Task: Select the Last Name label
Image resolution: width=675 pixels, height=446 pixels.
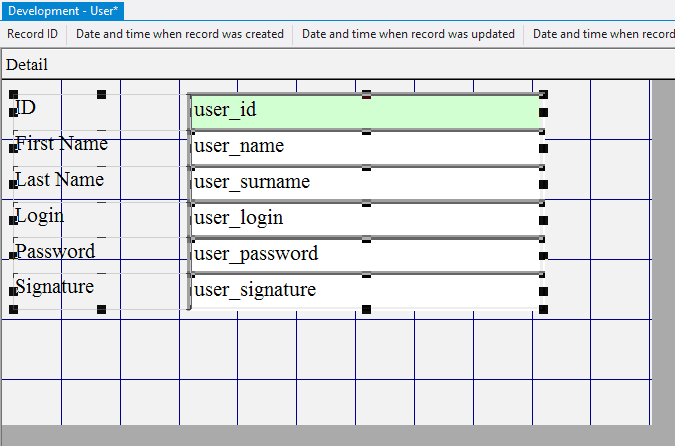Action: (x=60, y=180)
